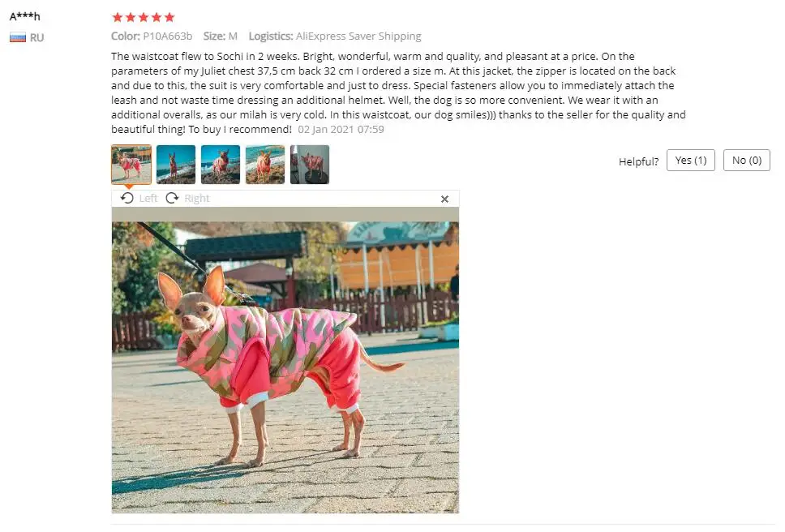Click the RU country label
The image size is (785, 532).
tap(37, 38)
